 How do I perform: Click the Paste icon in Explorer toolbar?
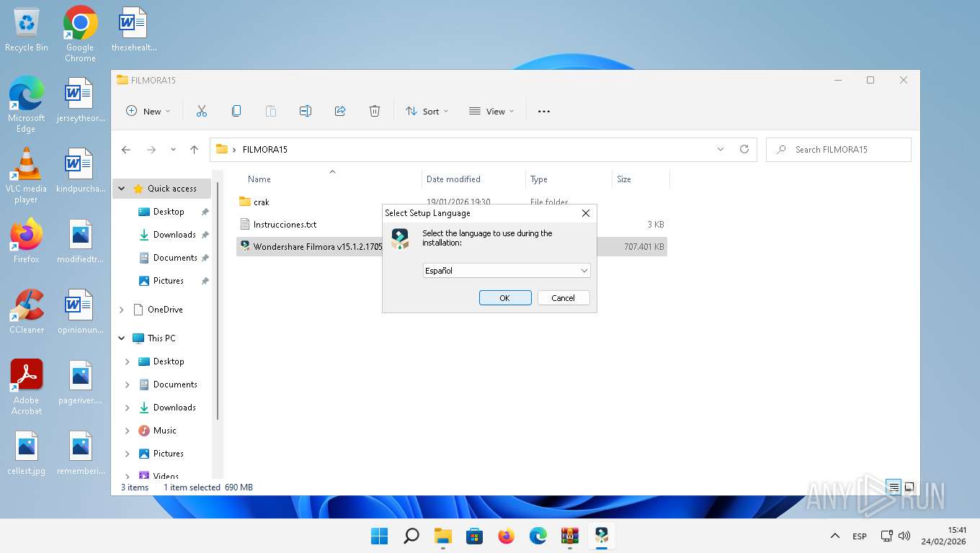coord(271,111)
